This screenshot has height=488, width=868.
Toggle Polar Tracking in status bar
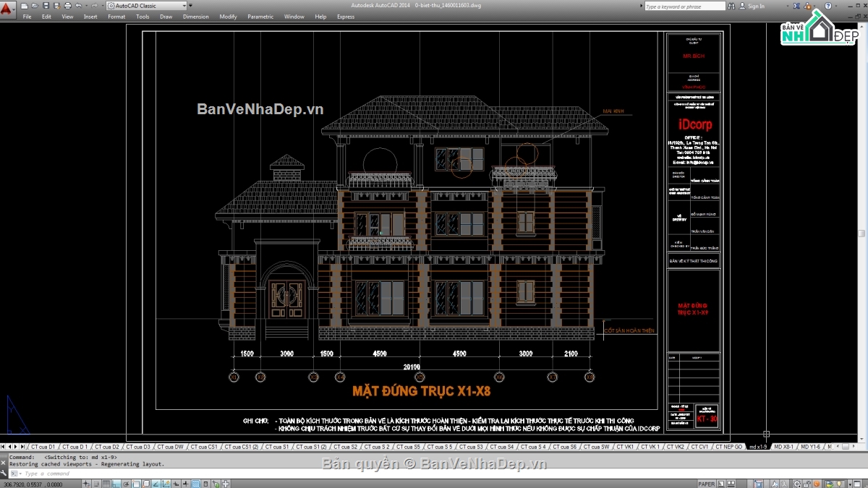[x=126, y=484]
